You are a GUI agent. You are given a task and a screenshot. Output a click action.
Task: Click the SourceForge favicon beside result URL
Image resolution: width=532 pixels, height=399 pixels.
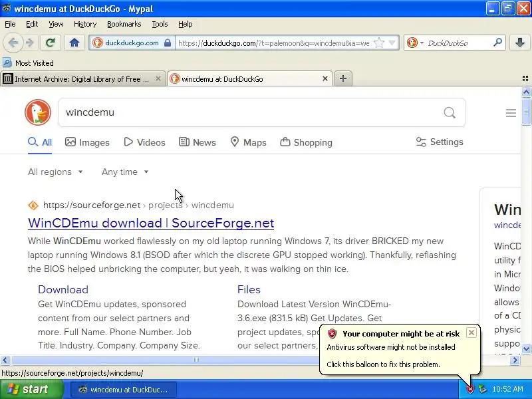coord(33,205)
